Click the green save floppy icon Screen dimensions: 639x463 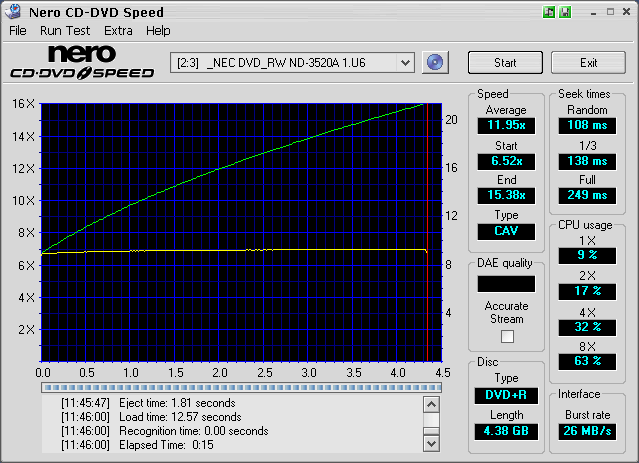[565, 12]
